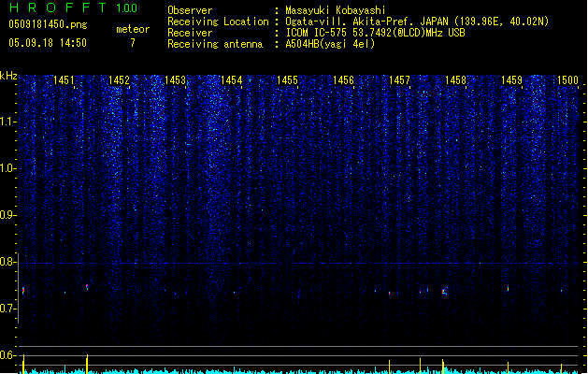The height and width of the screenshot is (374, 588).
Task: Click the 1.0 kHz axis label
Action: 8,168
